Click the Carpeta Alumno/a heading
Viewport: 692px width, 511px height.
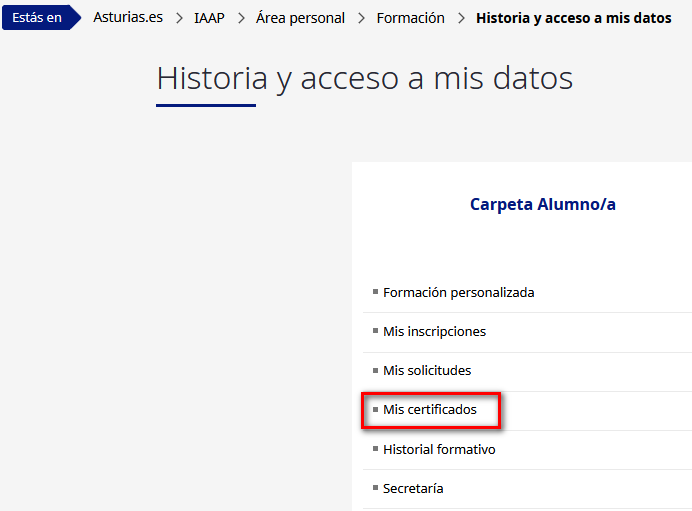click(x=542, y=204)
